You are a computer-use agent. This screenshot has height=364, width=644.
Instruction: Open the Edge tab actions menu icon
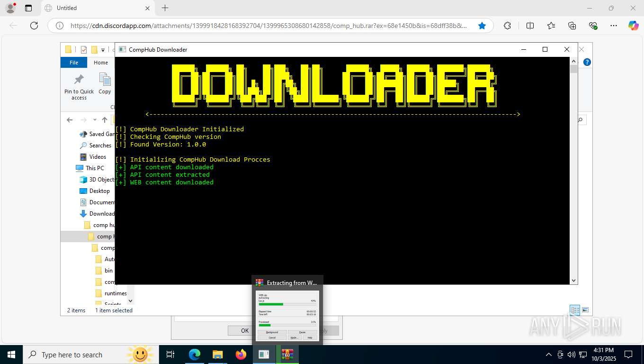pyautogui.click(x=28, y=8)
